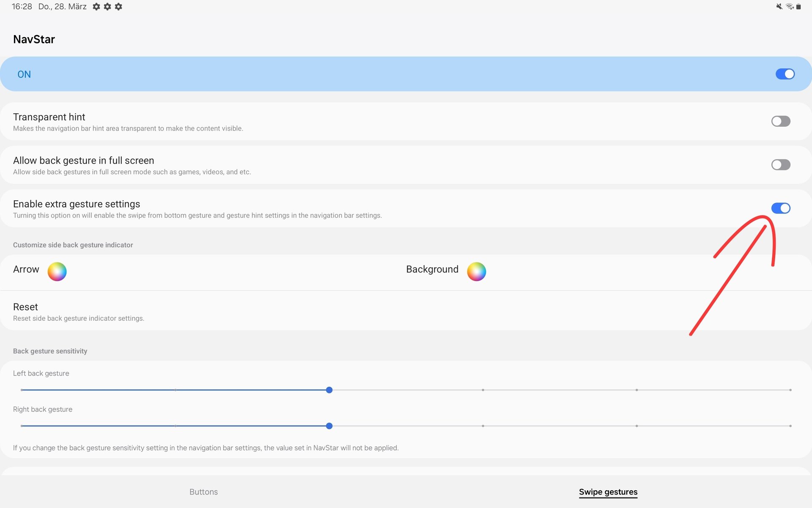
Task: Switch to the Buttons tab
Action: pos(203,492)
